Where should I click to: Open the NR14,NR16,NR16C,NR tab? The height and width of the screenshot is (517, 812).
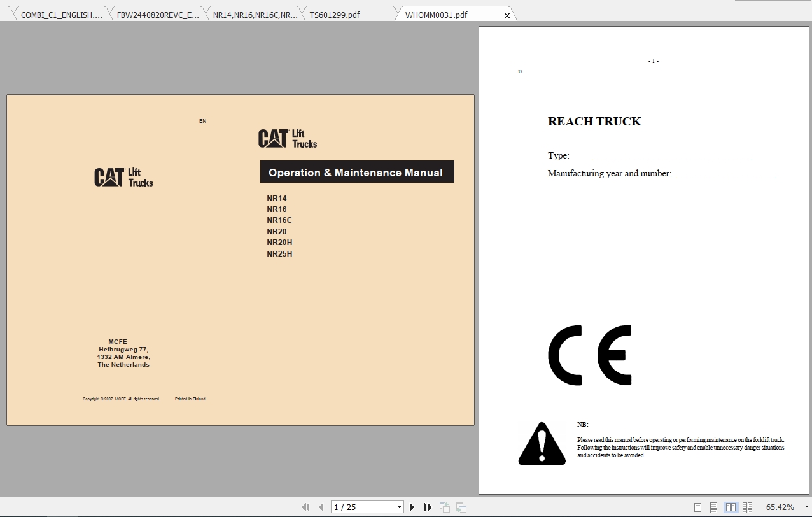[x=254, y=15]
